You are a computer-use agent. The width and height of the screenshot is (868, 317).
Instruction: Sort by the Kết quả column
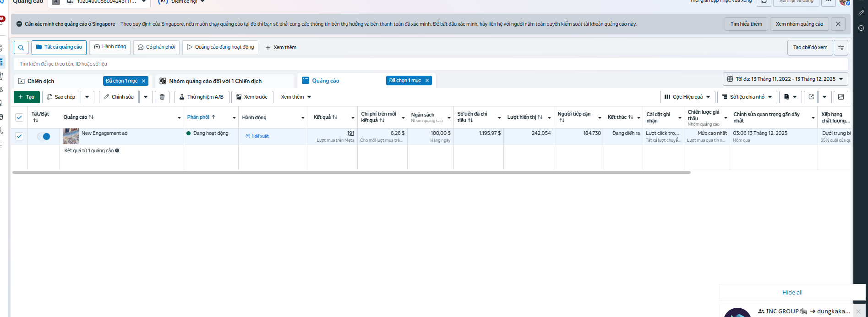325,117
